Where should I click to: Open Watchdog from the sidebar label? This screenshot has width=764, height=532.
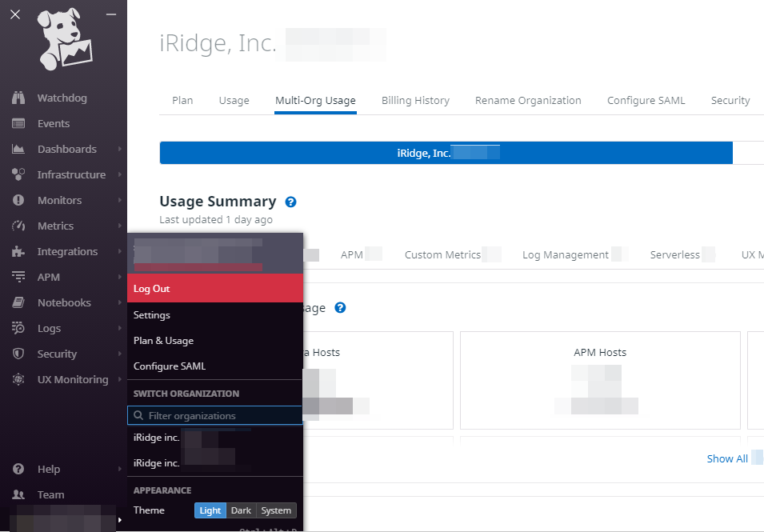62,98
